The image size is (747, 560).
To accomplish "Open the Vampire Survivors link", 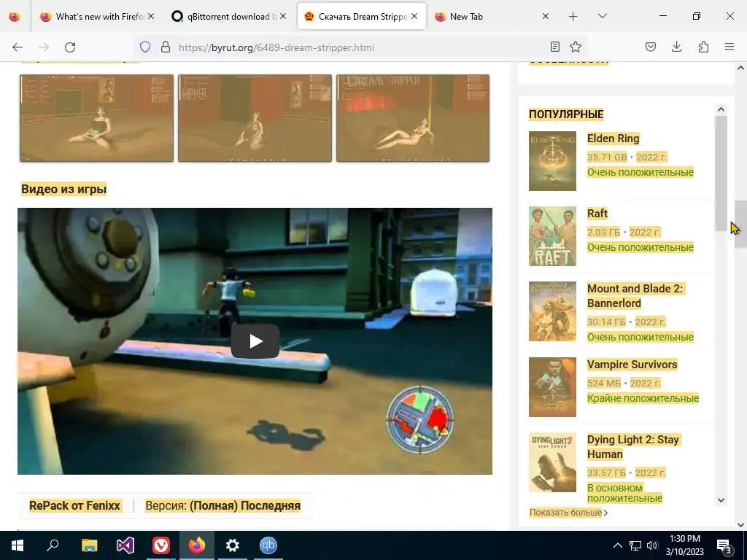I will click(x=632, y=365).
